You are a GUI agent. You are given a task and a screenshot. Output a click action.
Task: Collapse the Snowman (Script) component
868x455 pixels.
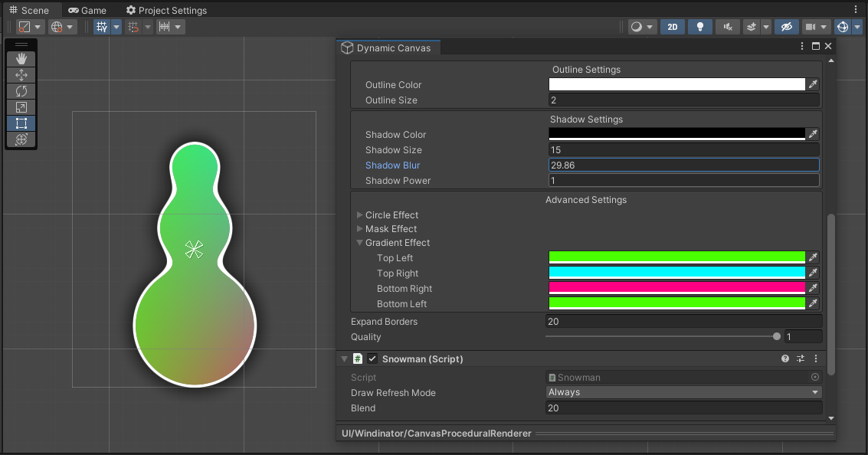344,358
